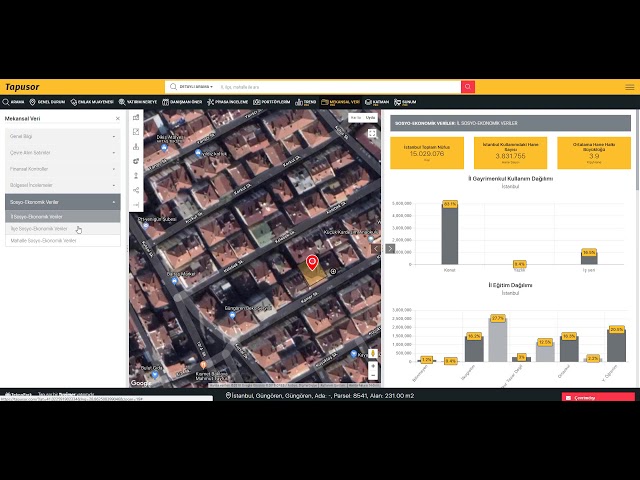
Task: Click the upload arrow icon in map toolbar
Action: coord(136,176)
